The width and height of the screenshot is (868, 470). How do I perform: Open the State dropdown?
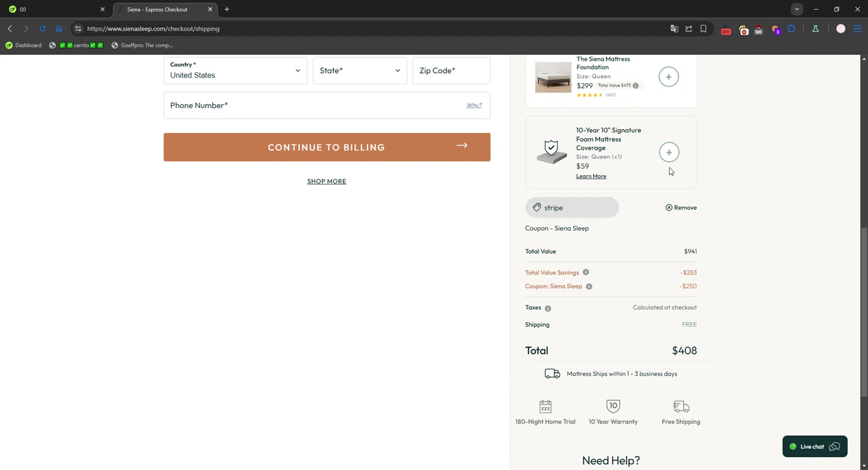[x=360, y=71]
